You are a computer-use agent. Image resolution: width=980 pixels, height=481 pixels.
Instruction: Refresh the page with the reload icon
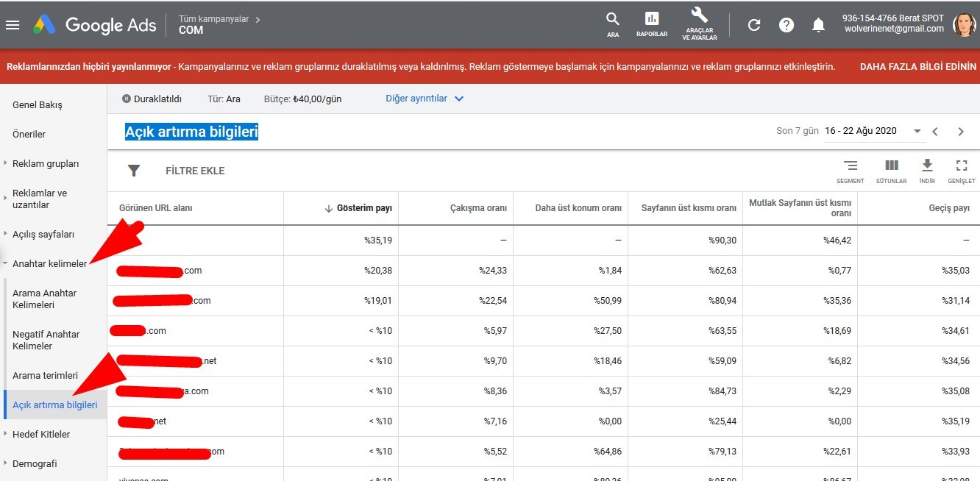pos(754,25)
